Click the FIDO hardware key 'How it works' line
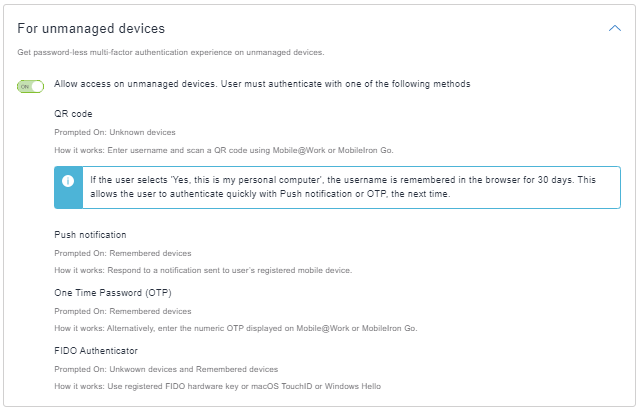This screenshot has width=640, height=411. coord(217,386)
